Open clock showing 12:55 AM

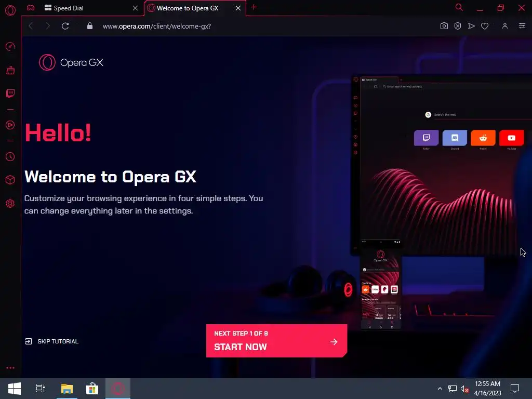point(487,389)
